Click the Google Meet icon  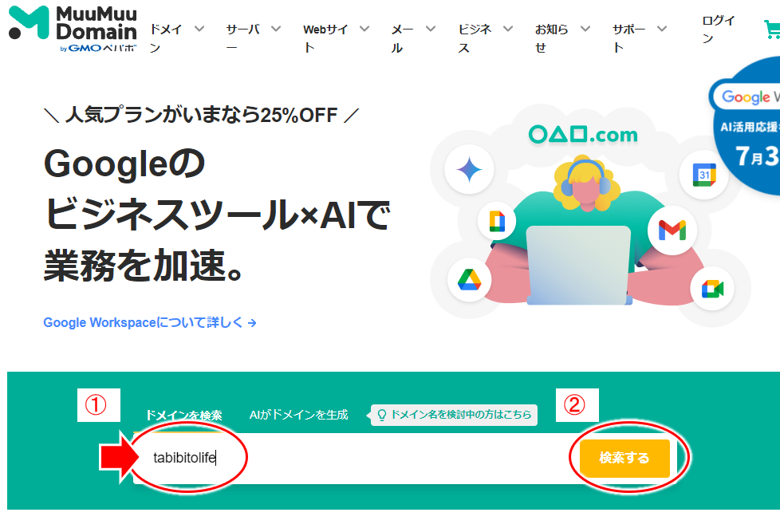pos(712,289)
